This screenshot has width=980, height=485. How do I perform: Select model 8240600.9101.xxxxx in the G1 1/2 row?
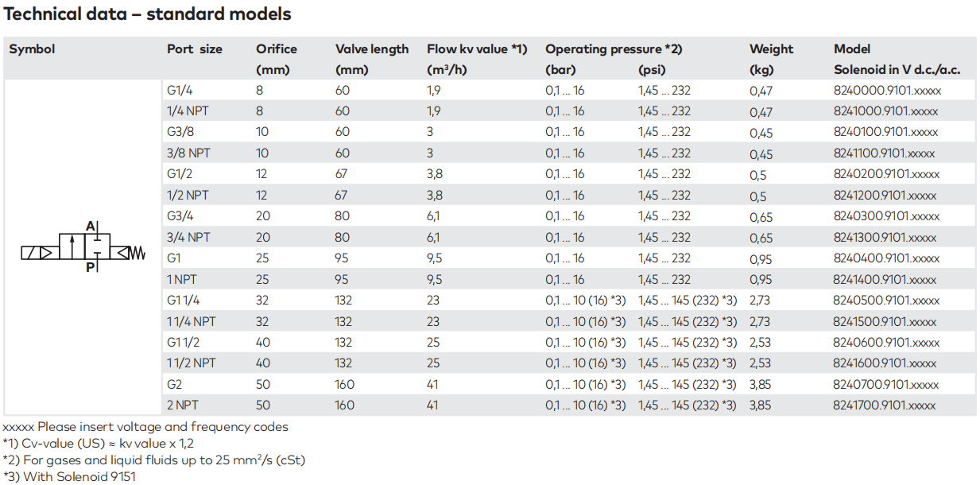[885, 343]
